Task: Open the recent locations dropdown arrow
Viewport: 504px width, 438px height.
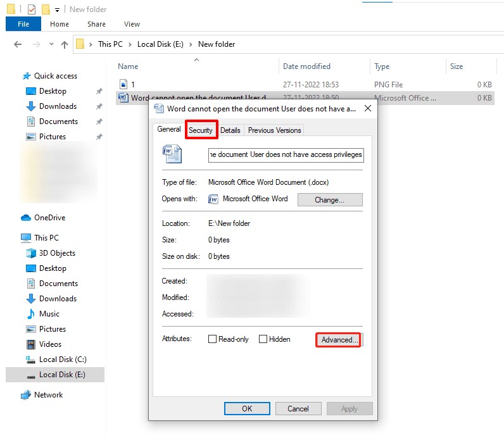Action: 51,44
